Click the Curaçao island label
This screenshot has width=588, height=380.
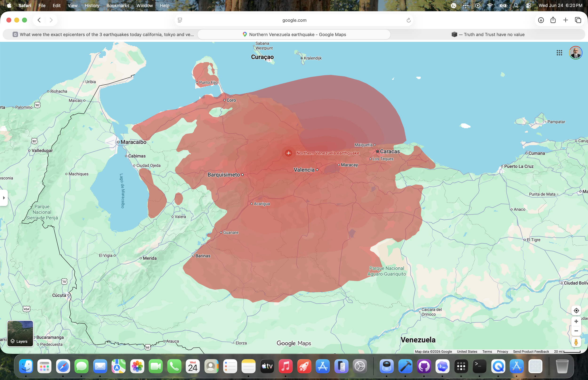click(262, 57)
